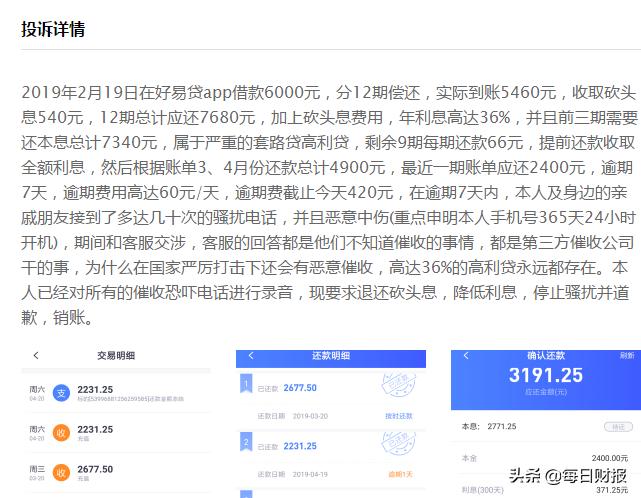Open the 确认还款 screenshot thumbnail

coord(546,424)
